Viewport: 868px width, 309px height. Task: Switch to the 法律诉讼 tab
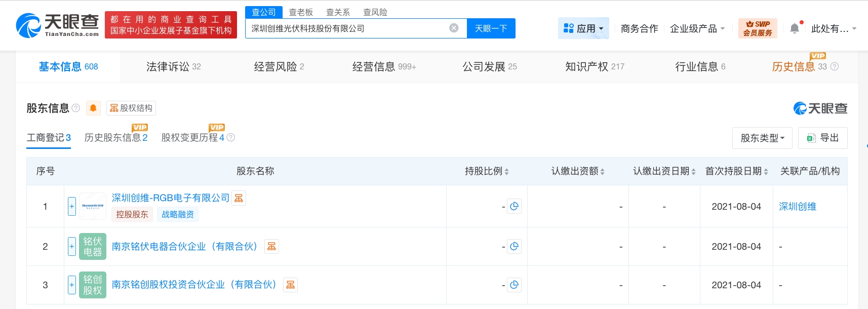173,66
